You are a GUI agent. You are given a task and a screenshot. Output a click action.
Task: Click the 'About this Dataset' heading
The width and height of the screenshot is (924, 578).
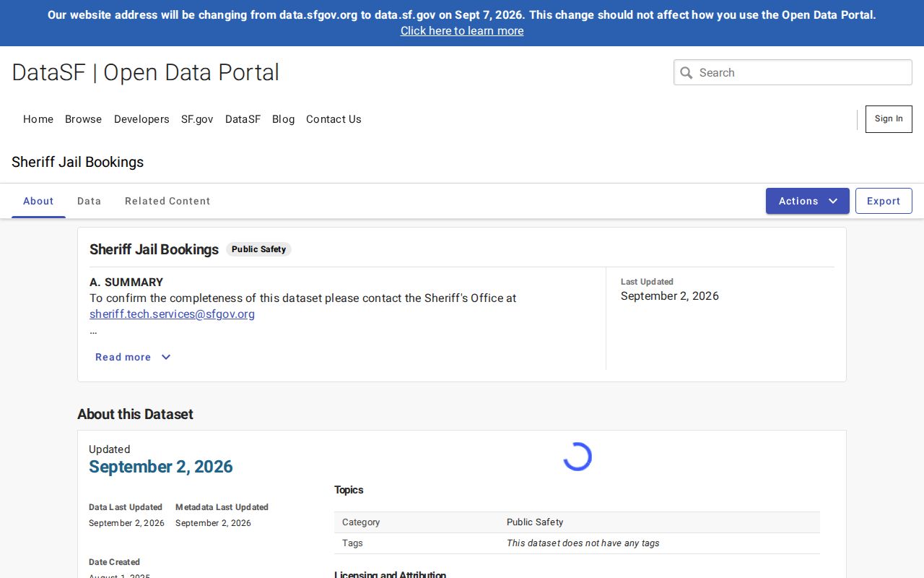click(135, 414)
